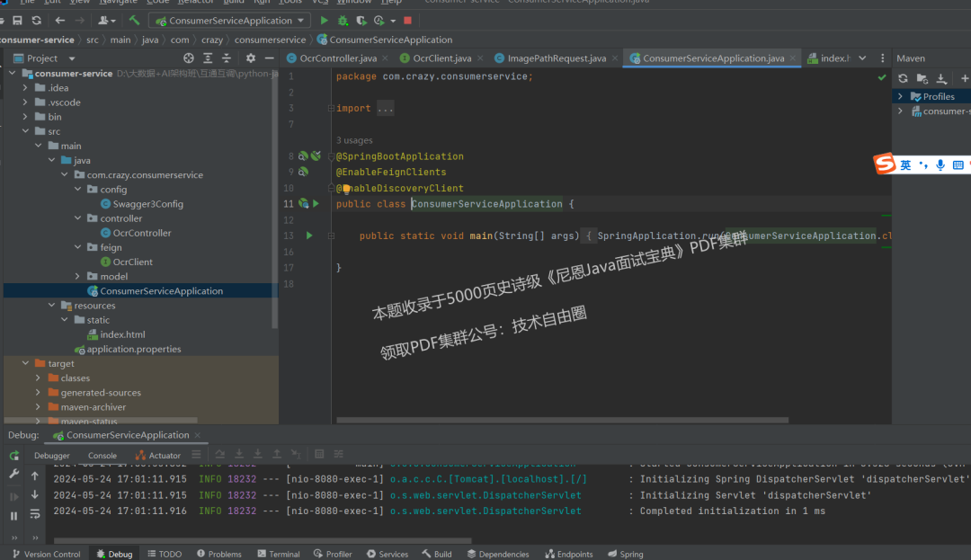Click the crazy breadcrumb in navigation bar
Screen dimensions: 971x560
tap(212, 40)
